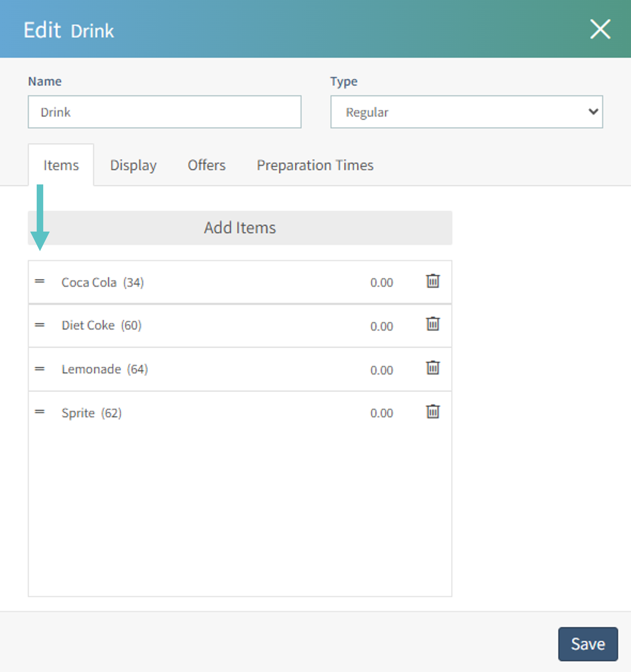Close the Edit Drink dialog
The image size is (631, 672).
click(x=600, y=29)
